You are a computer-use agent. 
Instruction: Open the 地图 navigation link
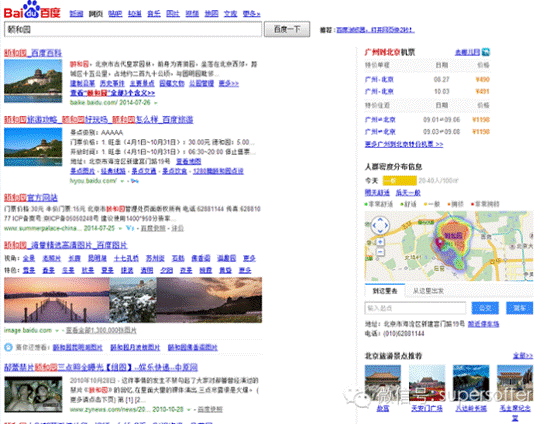coord(212,14)
